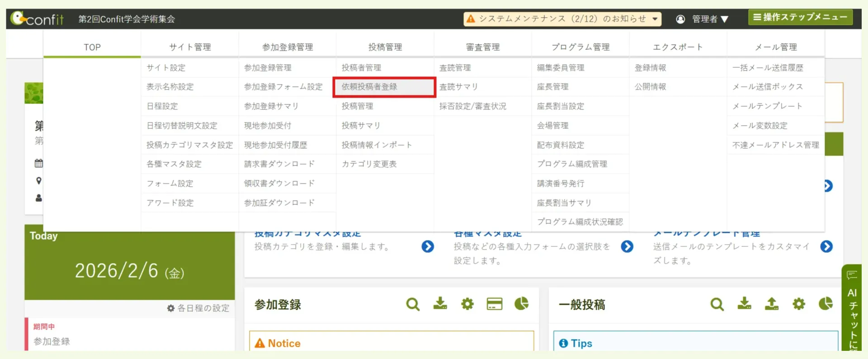
Task: Select サイト設定 menu entry
Action: click(x=190, y=68)
